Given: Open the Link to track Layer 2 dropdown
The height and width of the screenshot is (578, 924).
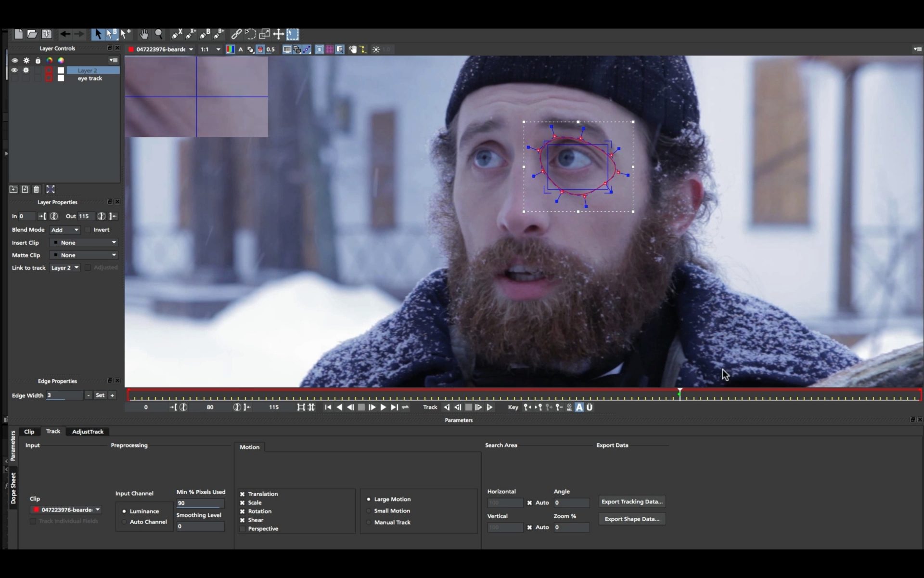Looking at the screenshot, I should [x=64, y=267].
